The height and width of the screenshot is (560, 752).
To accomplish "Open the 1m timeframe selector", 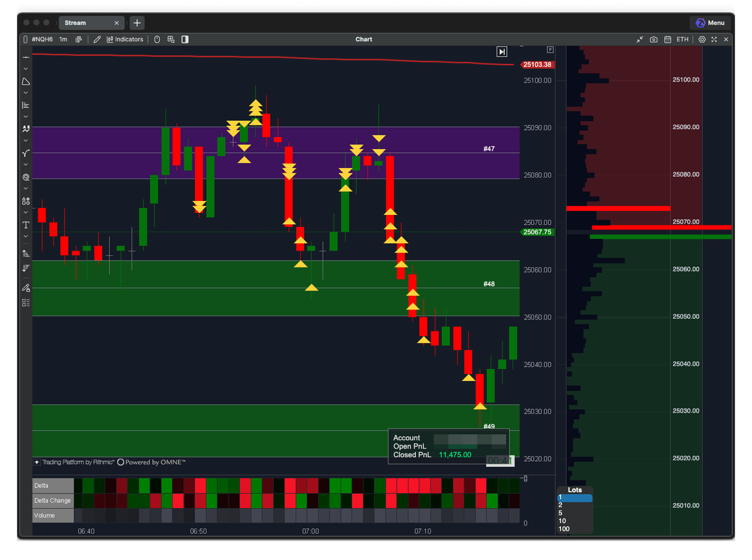I will click(x=63, y=39).
